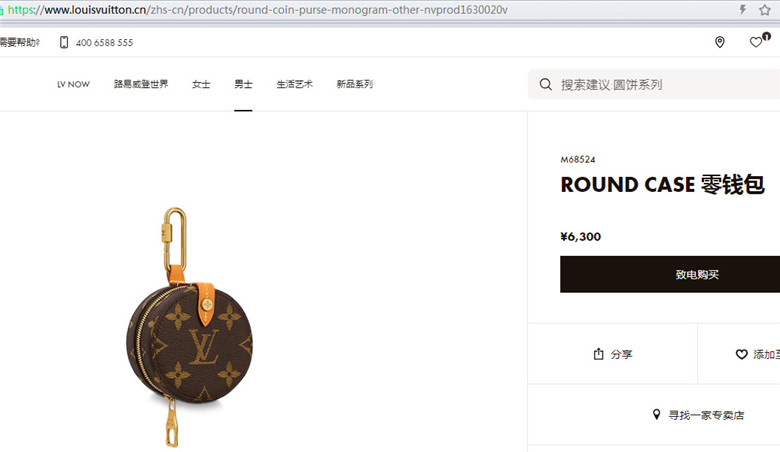This screenshot has width=780, height=452.
Task: Focus the 搜索建议 search field
Action: point(654,85)
